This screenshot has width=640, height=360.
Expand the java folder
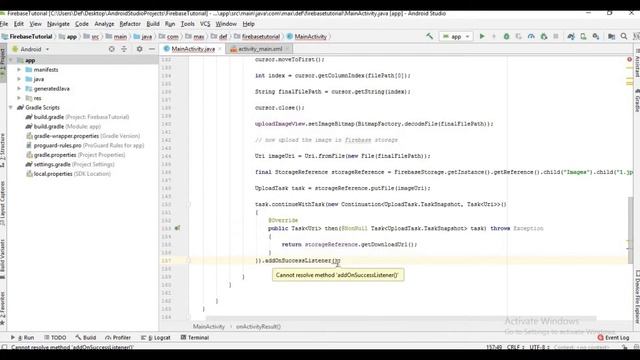(19, 79)
